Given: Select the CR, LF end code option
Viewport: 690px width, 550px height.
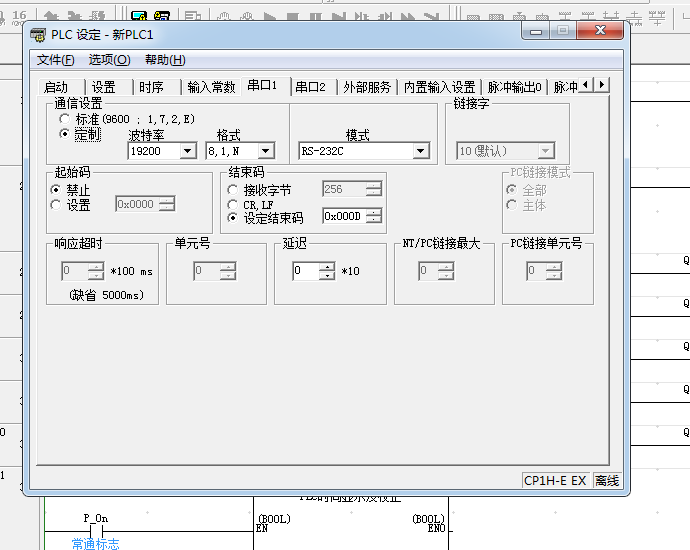Looking at the screenshot, I should click(x=234, y=204).
